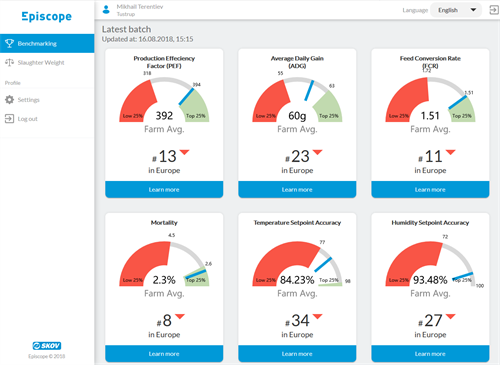This screenshot has width=500, height=365.
Task: Click the ADG gauge chart
Action: (297, 99)
